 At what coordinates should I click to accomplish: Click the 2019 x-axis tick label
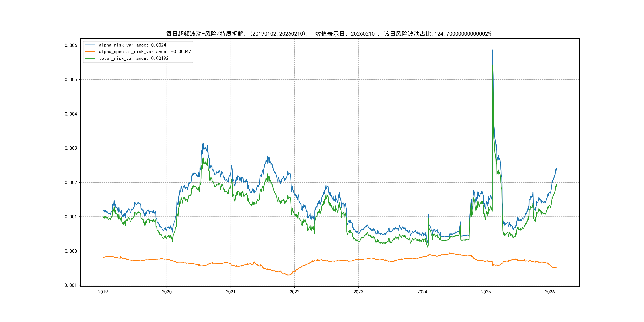pyautogui.click(x=103, y=292)
